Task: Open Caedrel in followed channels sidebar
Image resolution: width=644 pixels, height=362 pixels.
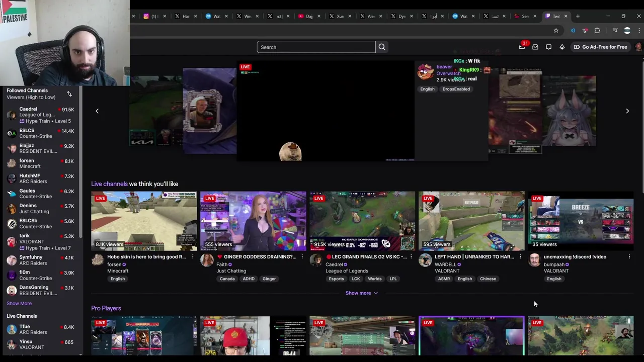Action: pos(41,115)
